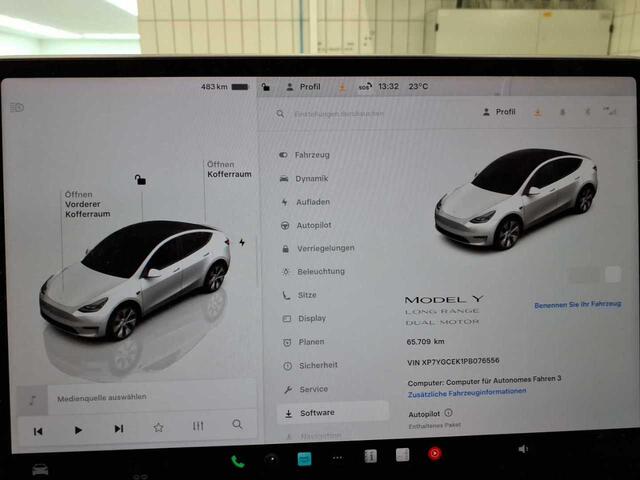Tap the charge port lightning bolt icon
The width and height of the screenshot is (640, 480).
tap(242, 242)
